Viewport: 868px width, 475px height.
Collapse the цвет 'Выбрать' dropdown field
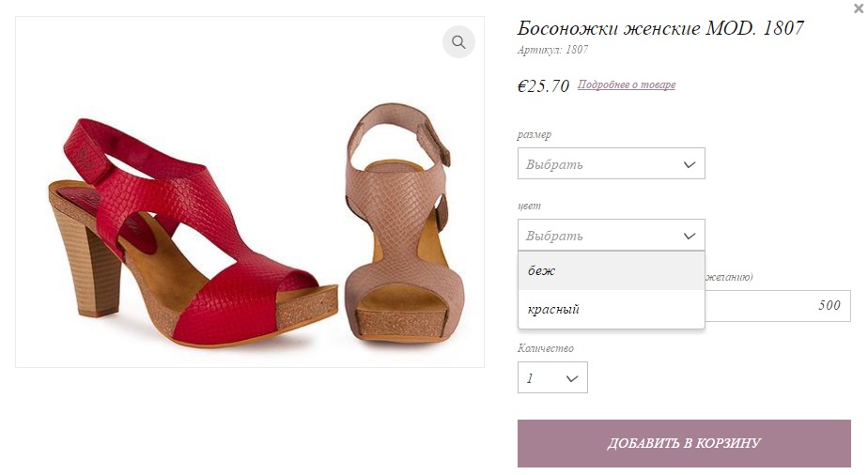612,235
